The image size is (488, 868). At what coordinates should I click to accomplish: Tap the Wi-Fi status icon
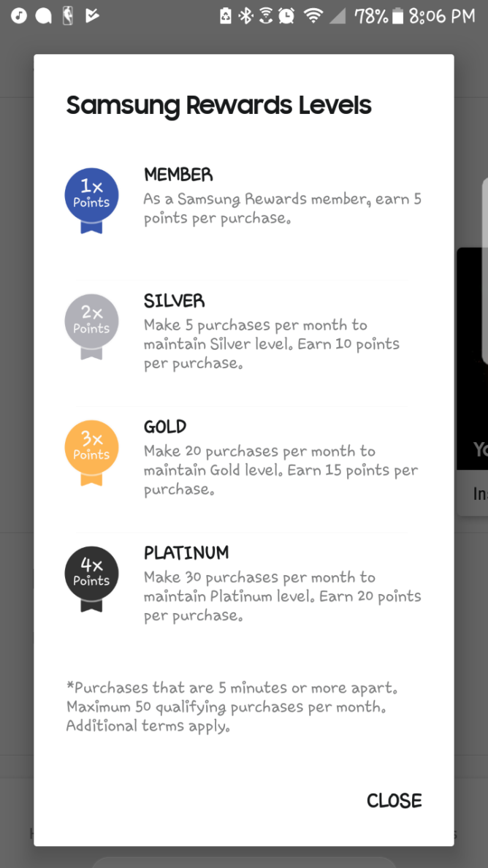click(x=313, y=15)
